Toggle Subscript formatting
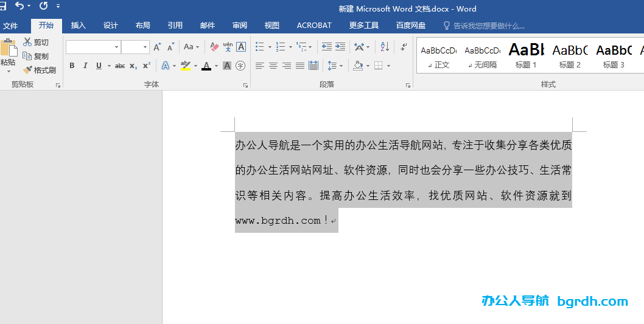Viewport: 644px width, 324px height. click(133, 66)
